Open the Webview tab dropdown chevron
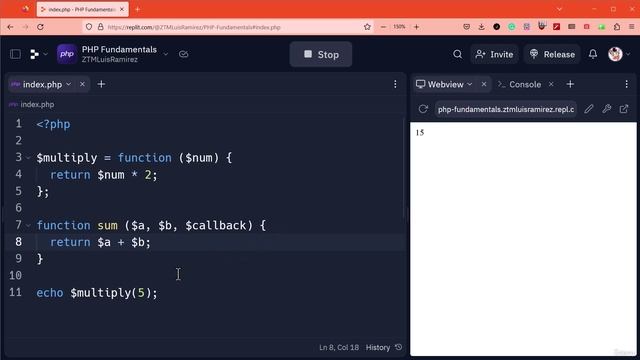This screenshot has height=360, width=640. 470,84
